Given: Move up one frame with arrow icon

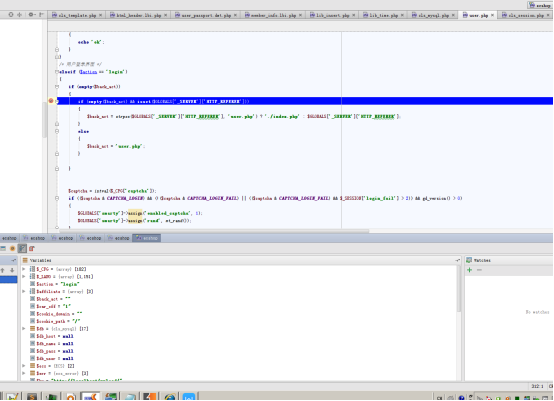Looking at the screenshot, I should click(3, 270).
